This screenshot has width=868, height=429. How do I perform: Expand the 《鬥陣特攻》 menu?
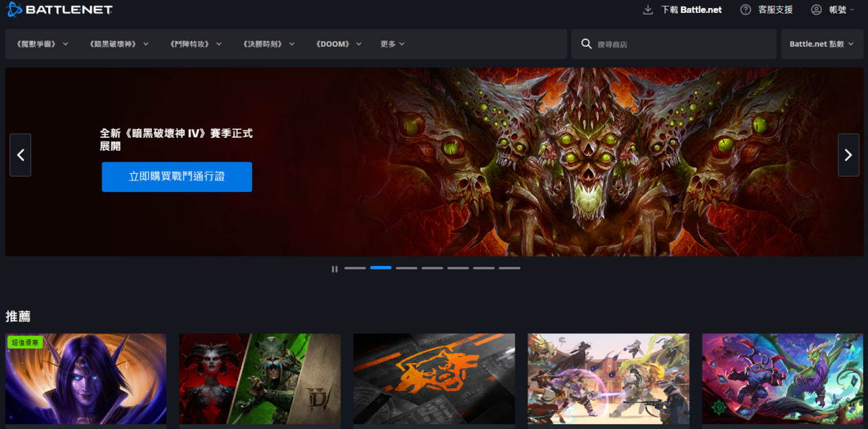coord(195,44)
